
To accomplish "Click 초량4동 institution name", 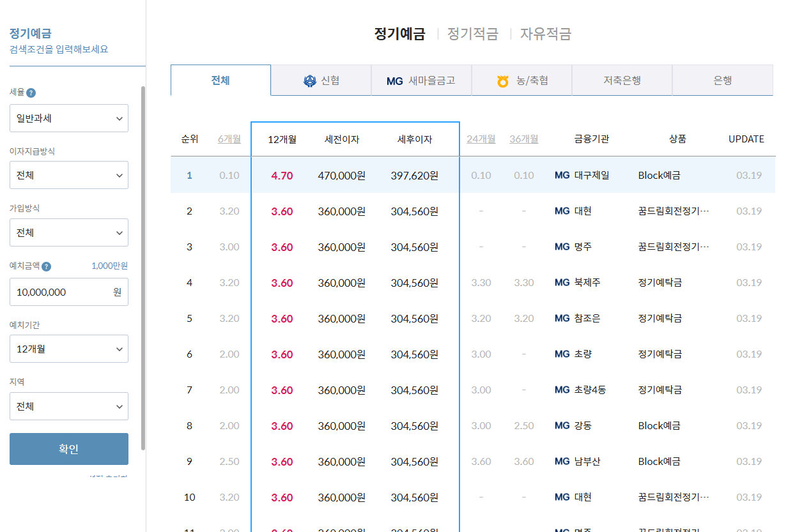I will pyautogui.click(x=590, y=390).
